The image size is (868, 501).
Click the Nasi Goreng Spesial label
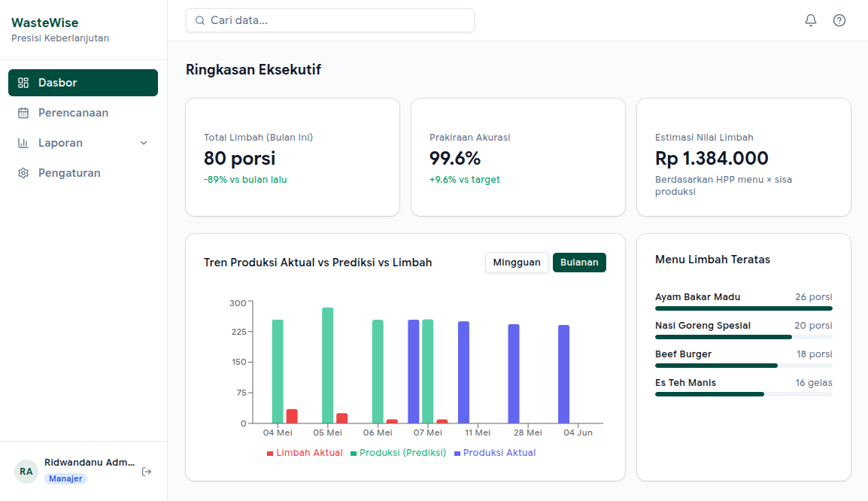click(703, 326)
